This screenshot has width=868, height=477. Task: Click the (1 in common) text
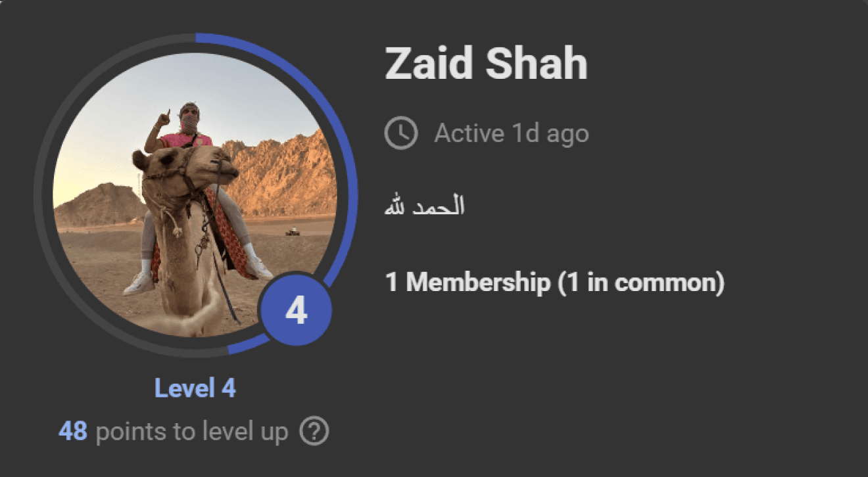point(640,283)
